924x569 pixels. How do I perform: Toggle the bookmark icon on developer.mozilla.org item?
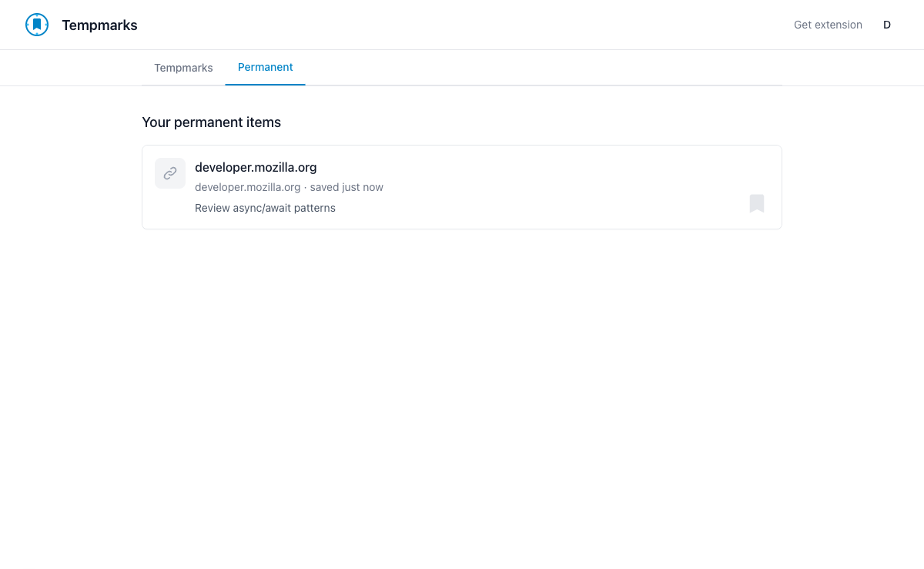pyautogui.click(x=756, y=203)
